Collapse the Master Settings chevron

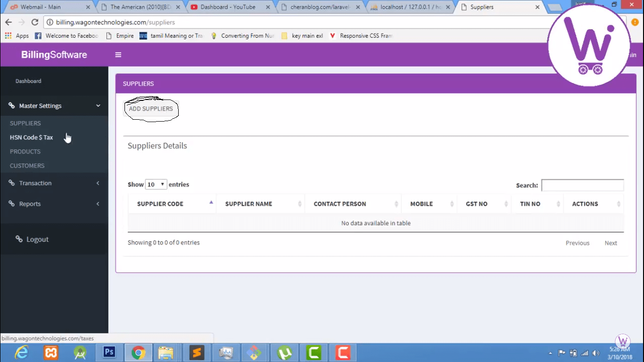pyautogui.click(x=98, y=106)
